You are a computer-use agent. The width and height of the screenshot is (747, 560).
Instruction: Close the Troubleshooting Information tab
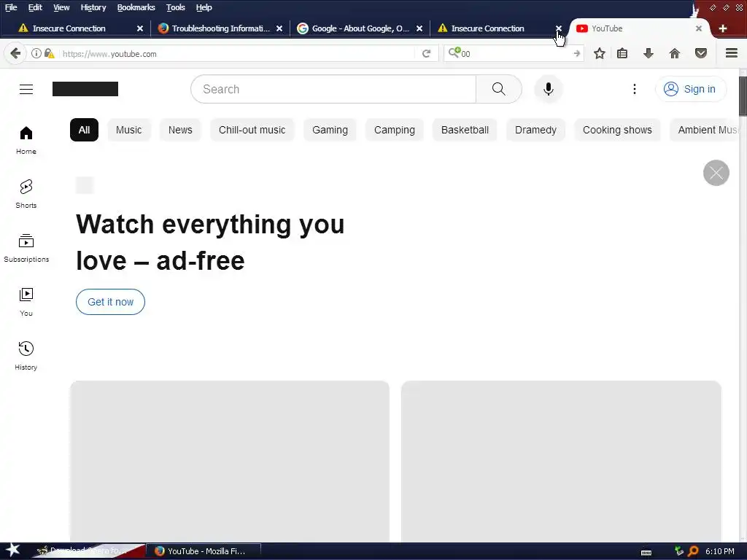click(x=279, y=28)
